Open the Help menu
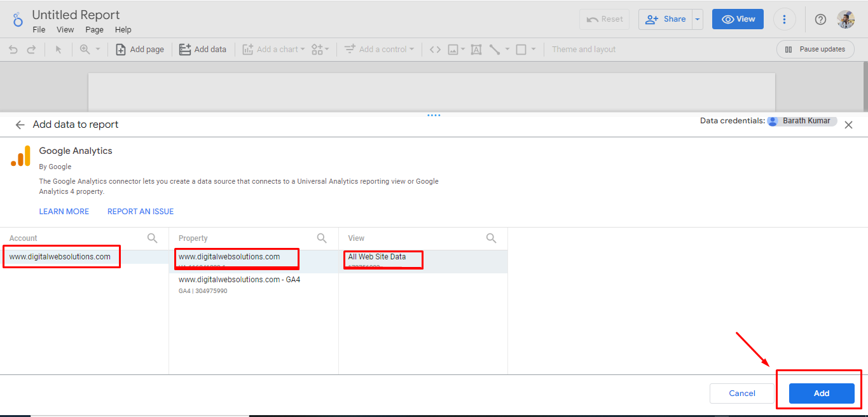 tap(123, 30)
